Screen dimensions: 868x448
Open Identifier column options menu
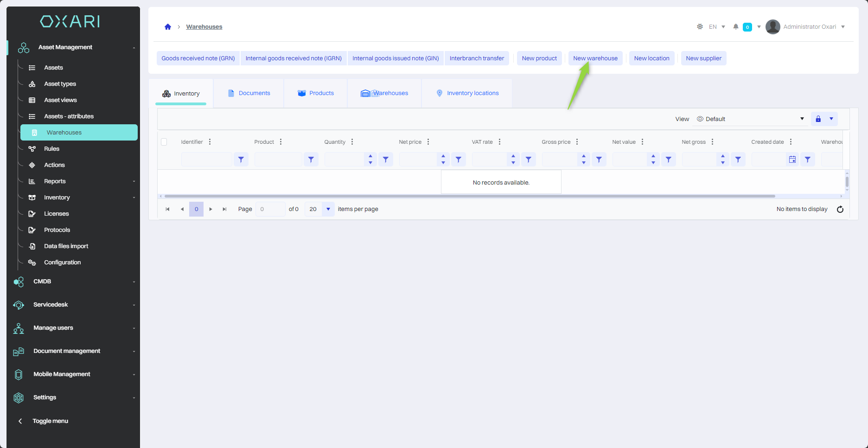pos(210,142)
